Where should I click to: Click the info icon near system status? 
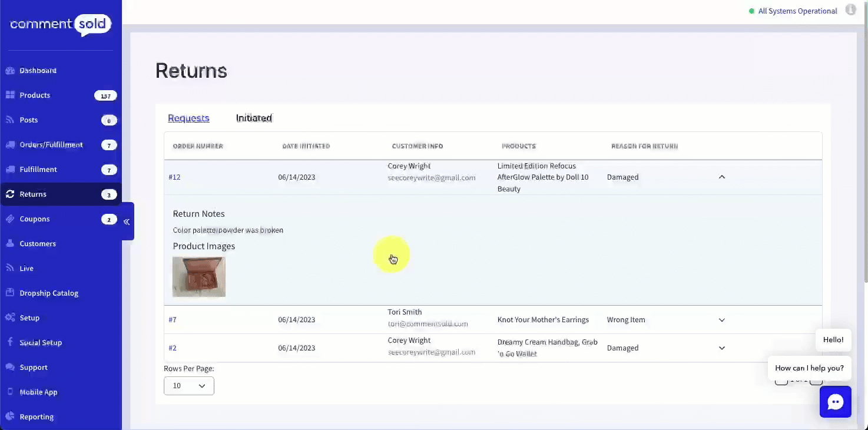coord(850,10)
